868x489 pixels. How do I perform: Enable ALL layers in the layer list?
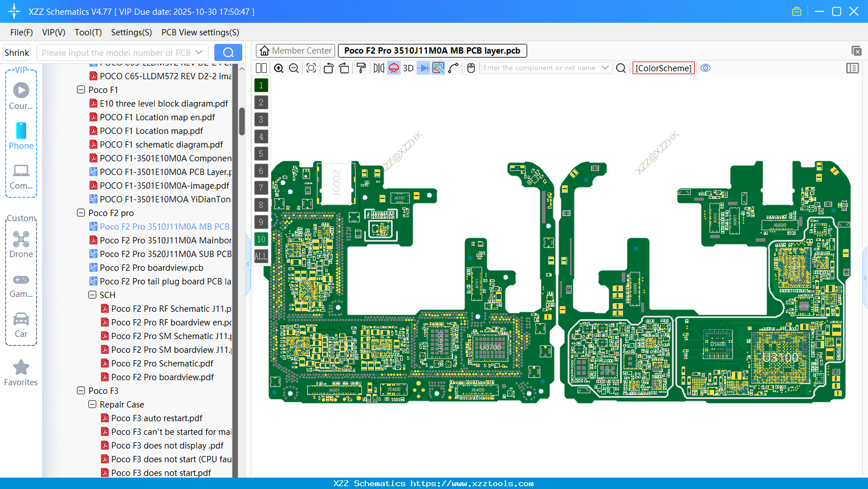261,256
